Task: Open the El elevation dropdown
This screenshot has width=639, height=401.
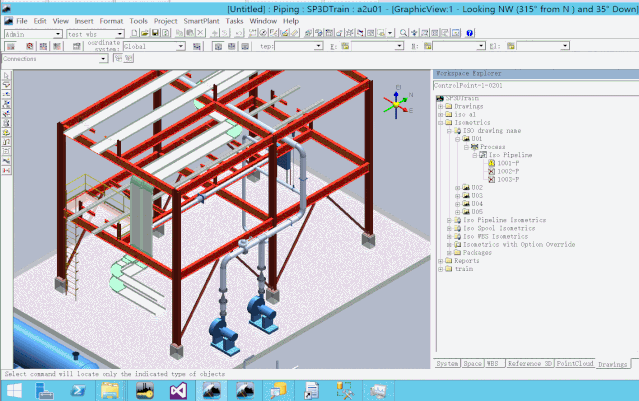Action: 565,46
